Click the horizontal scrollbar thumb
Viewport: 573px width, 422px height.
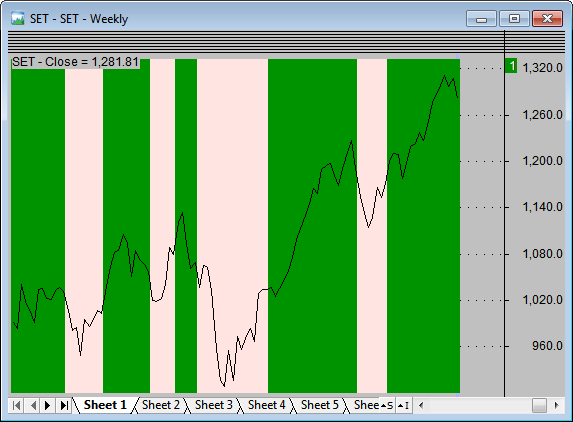[539, 406]
